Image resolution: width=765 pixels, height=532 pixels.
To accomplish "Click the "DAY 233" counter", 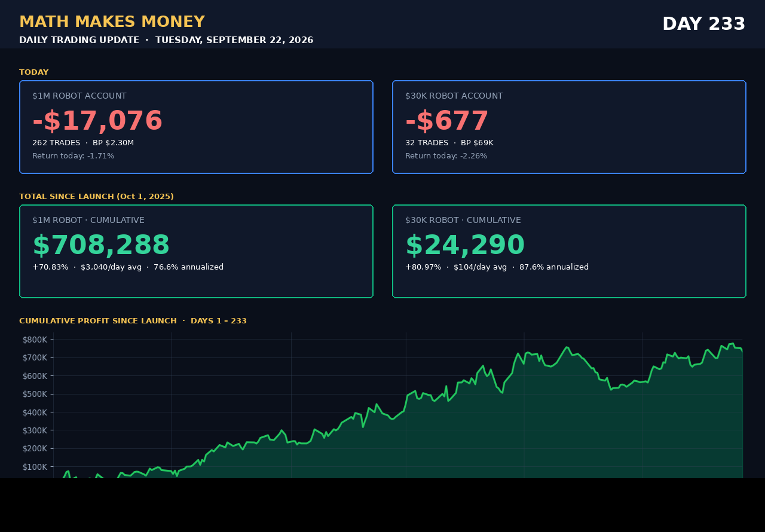I will (x=704, y=24).
